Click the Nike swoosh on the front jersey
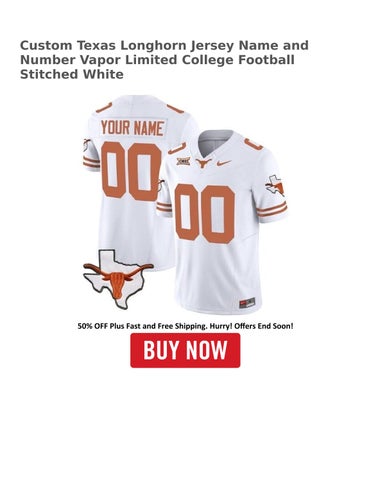The image size is (371, 480). 224,163
